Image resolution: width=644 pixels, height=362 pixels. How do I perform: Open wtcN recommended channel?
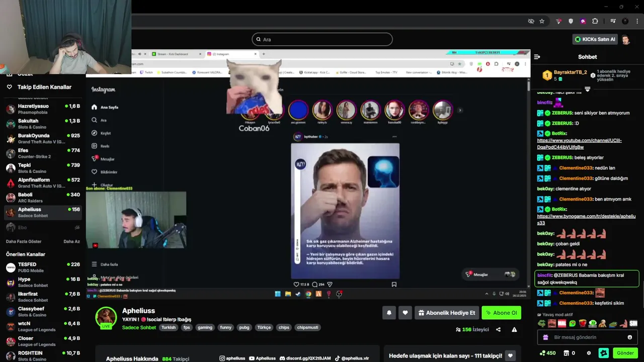[x=43, y=326]
